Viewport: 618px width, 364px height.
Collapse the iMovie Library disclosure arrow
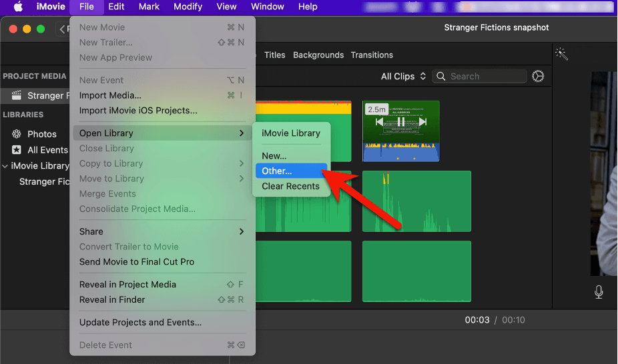pos(5,166)
